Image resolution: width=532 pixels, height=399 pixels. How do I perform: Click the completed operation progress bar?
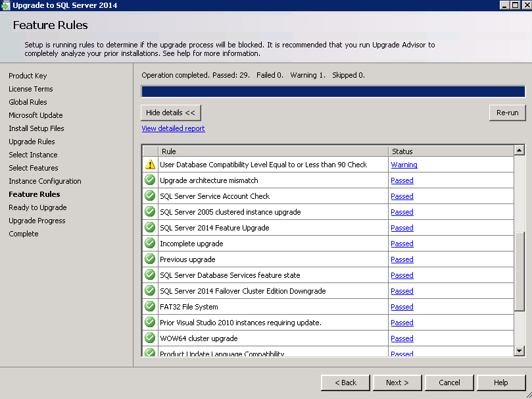(333, 92)
